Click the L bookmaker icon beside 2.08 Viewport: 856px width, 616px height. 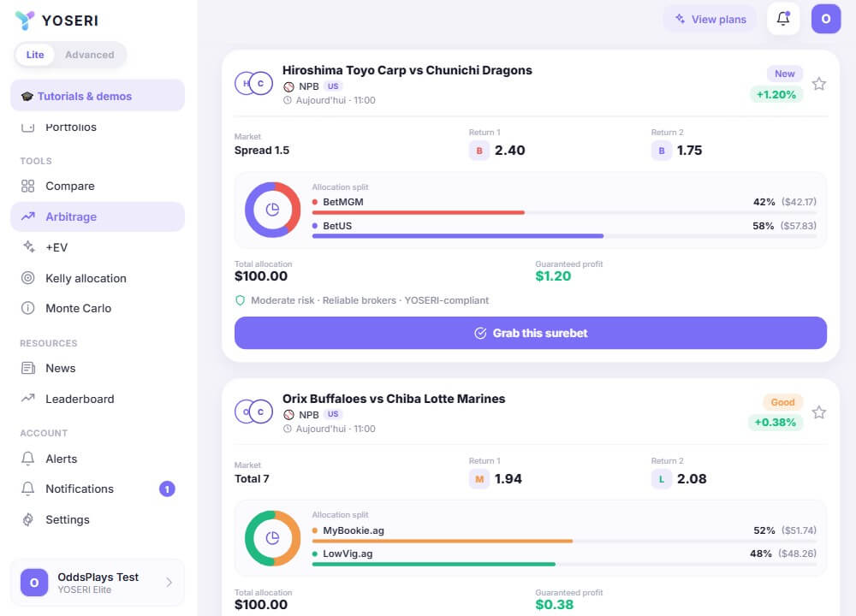tap(662, 479)
